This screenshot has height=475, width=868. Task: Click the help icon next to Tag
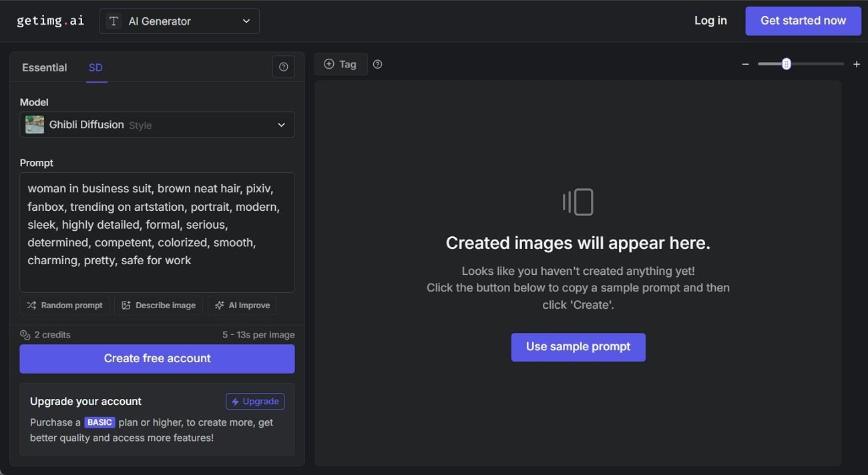coord(377,64)
